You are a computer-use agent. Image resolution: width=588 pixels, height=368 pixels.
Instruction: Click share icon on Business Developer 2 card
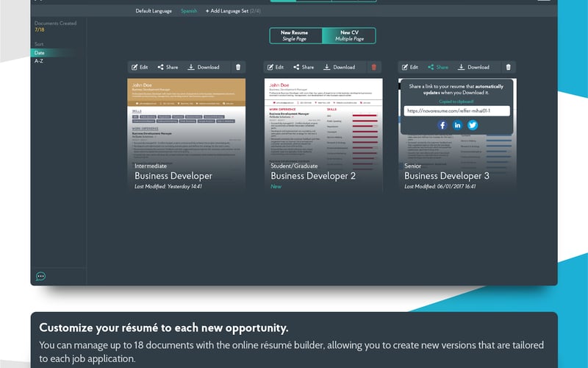point(296,67)
